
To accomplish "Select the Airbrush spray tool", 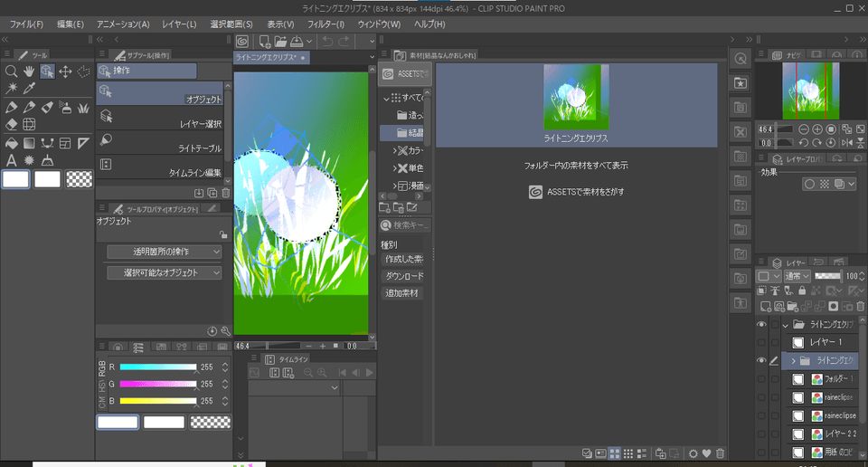I will click(65, 108).
